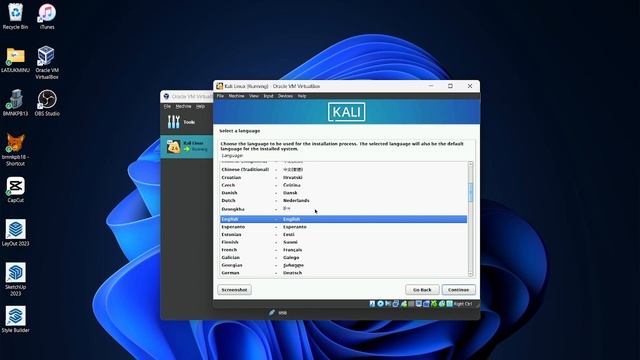Open Machine menu in VirtualBox Manager window

[x=183, y=106]
